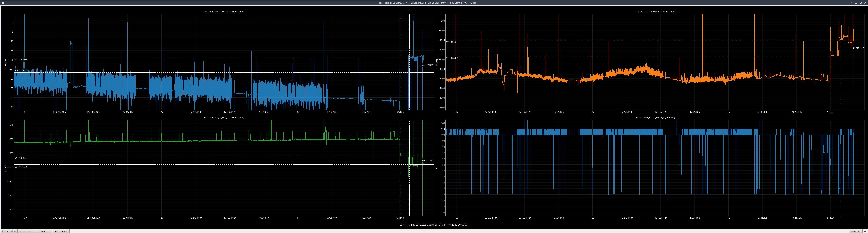The image size is (868, 233).
Task: Expand the arrow beside the snapshot button
Action: 865,231
